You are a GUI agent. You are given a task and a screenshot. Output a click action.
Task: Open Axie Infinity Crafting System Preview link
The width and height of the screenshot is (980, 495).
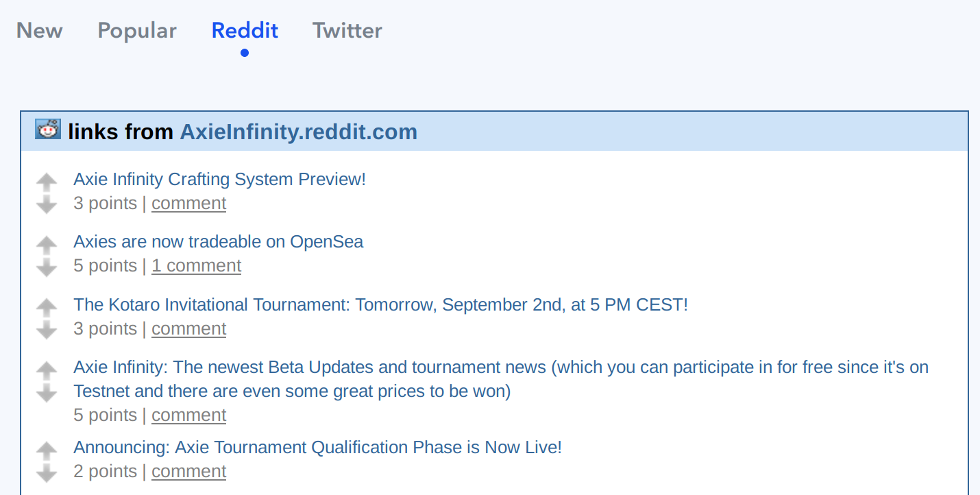click(219, 180)
